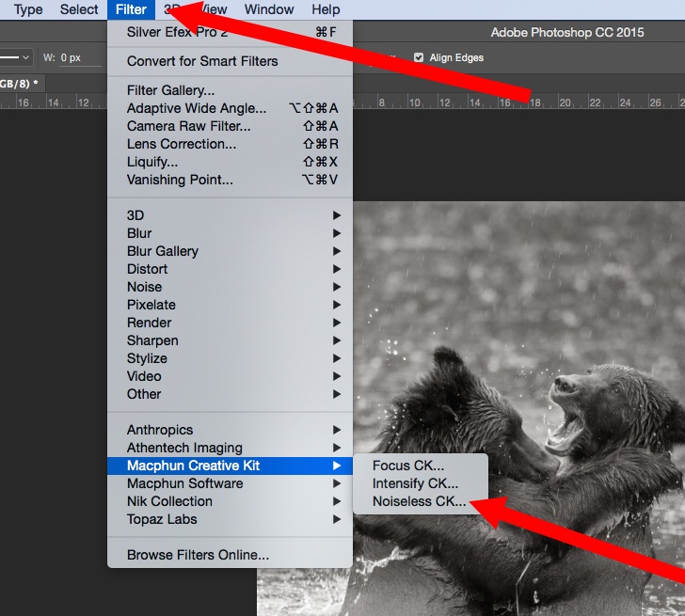Open Filter Gallery dialog
This screenshot has width=685, height=616.
point(170,90)
